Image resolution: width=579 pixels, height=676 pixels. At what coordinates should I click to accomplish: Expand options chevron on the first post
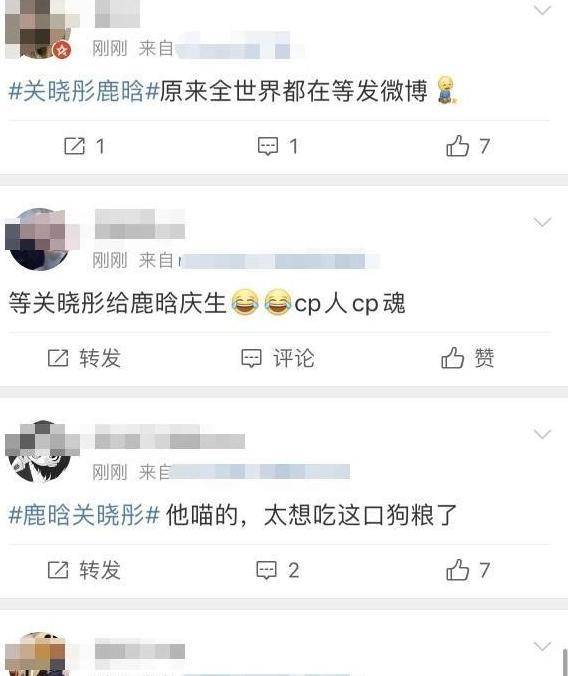coord(542,10)
